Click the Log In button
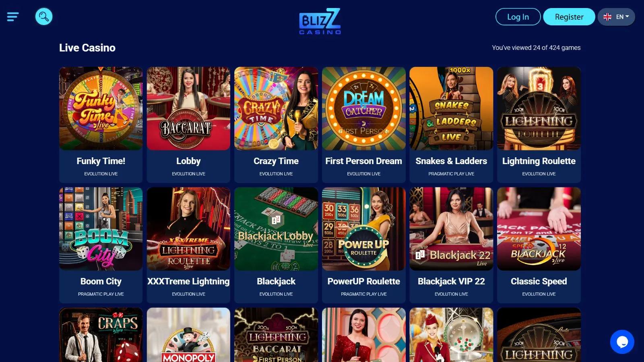 518,17
